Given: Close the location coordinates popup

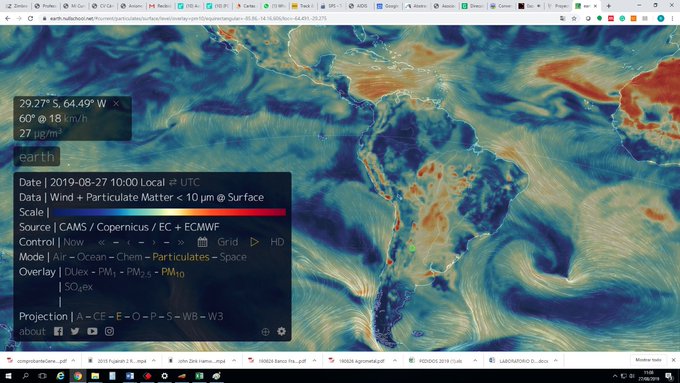Looking at the screenshot, I should tap(116, 103).
